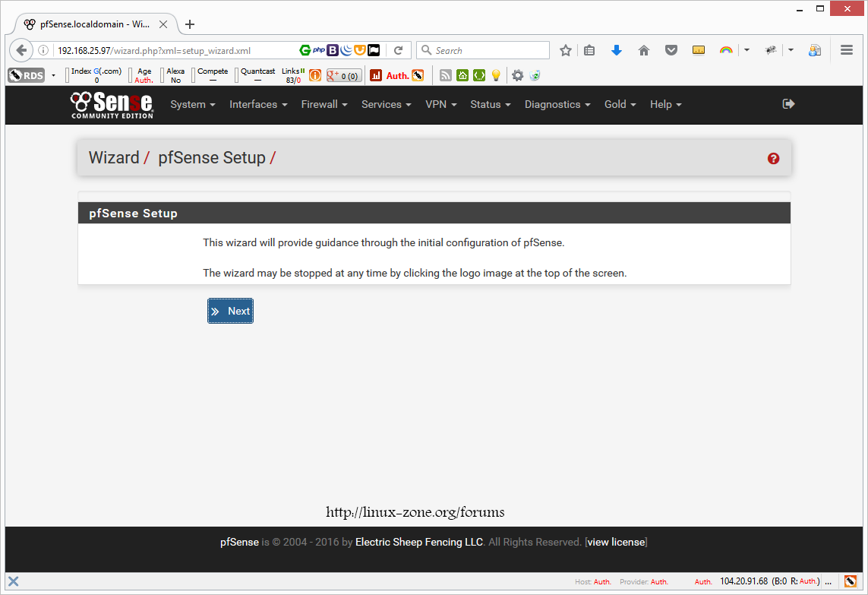Click the Pocket save icon
This screenshot has width=868, height=595.
click(x=671, y=50)
